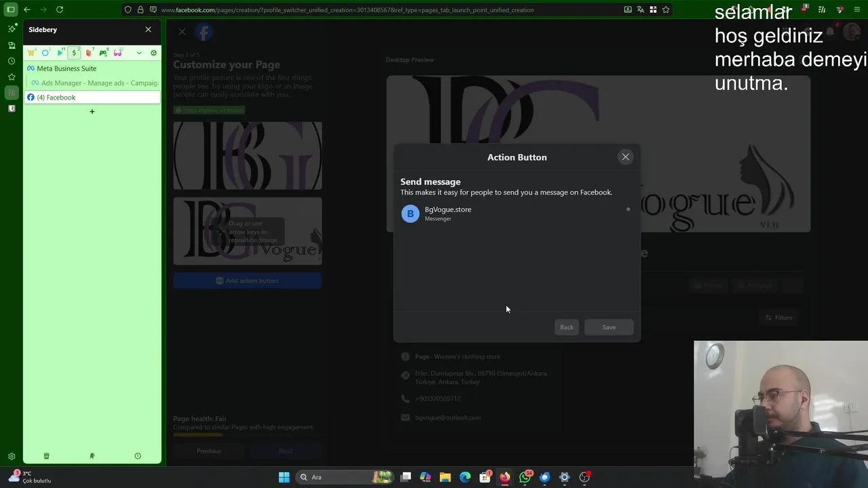
Task: Open Microsoft Store from taskbar
Action: (485, 477)
